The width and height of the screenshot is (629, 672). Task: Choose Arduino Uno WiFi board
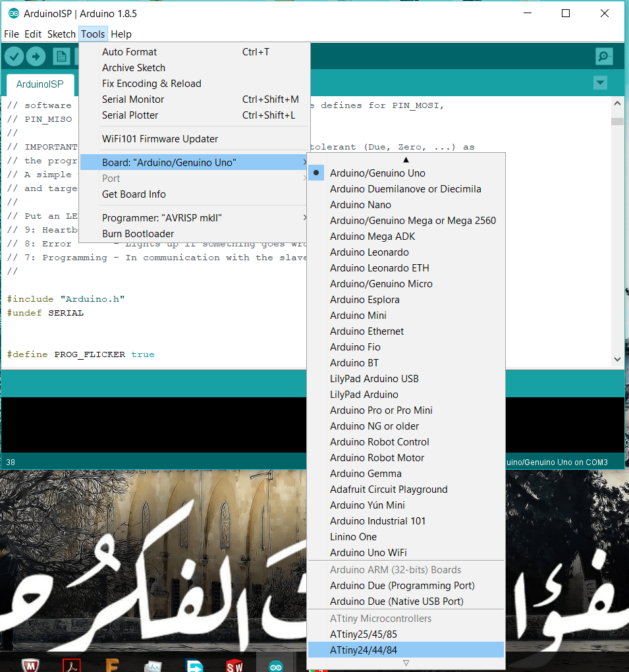(x=406, y=553)
